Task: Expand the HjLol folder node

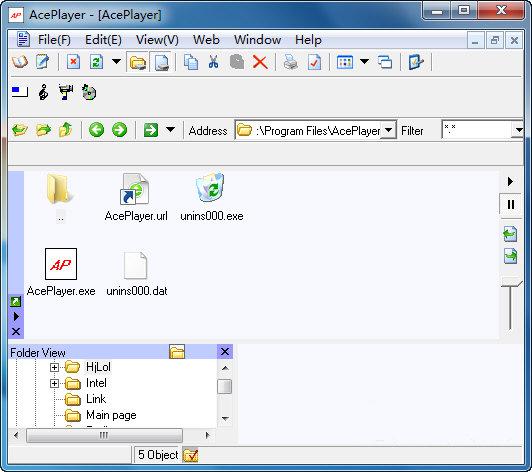Action: click(x=54, y=367)
